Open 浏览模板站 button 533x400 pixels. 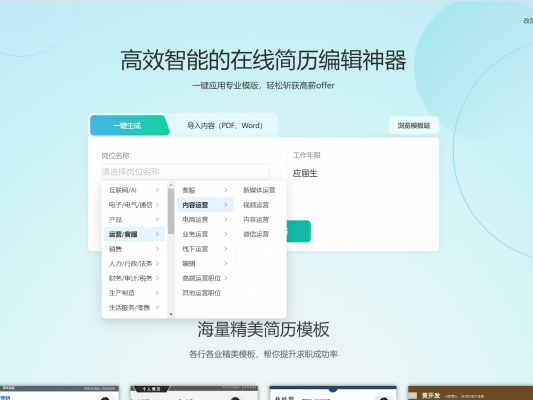point(414,125)
